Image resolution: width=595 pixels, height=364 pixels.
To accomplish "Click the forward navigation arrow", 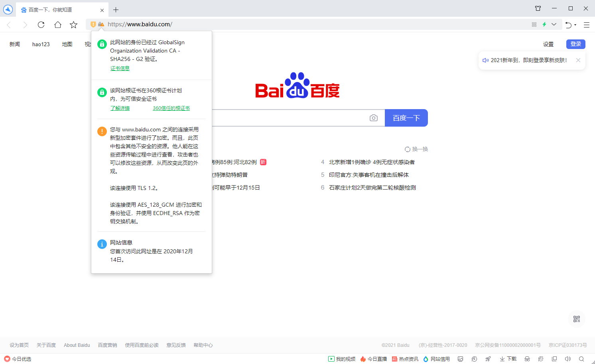I will pos(25,25).
